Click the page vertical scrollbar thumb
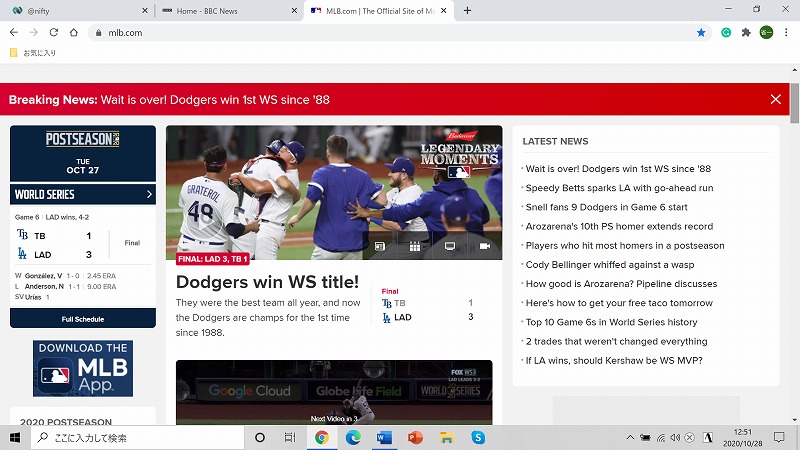Image resolution: width=800 pixels, height=450 pixels. click(794, 103)
